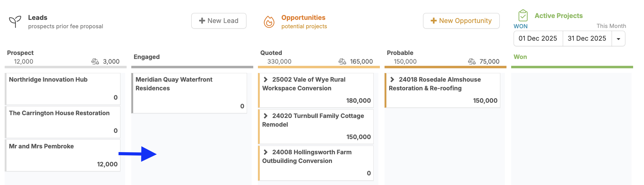Screen dimensions: 644x185
Task: Click the Leads sprout icon
Action: (15, 22)
